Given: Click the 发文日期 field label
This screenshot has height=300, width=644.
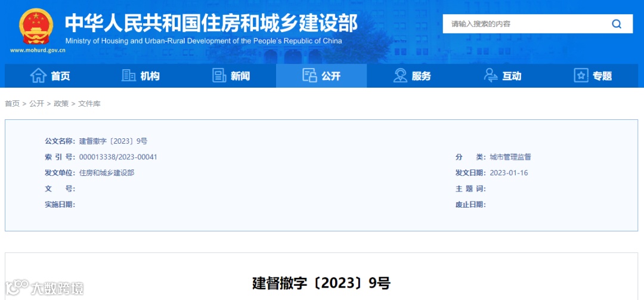Looking at the screenshot, I should pos(470,173).
